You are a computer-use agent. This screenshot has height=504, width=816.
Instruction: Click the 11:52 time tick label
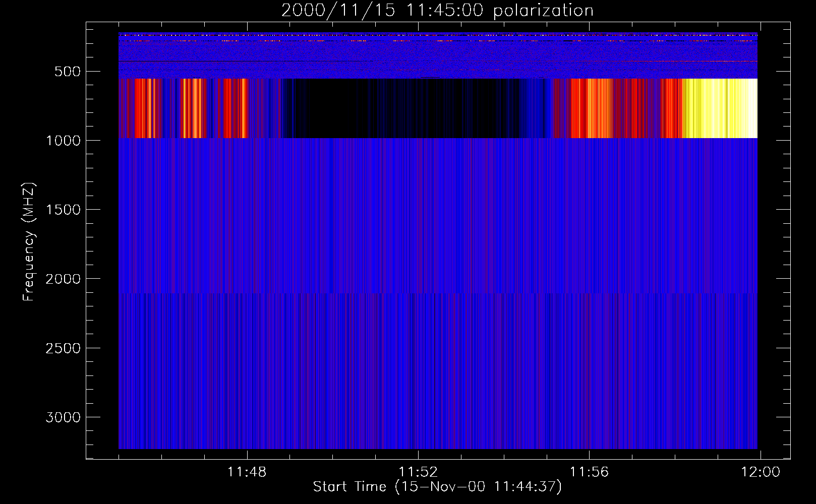418,472
